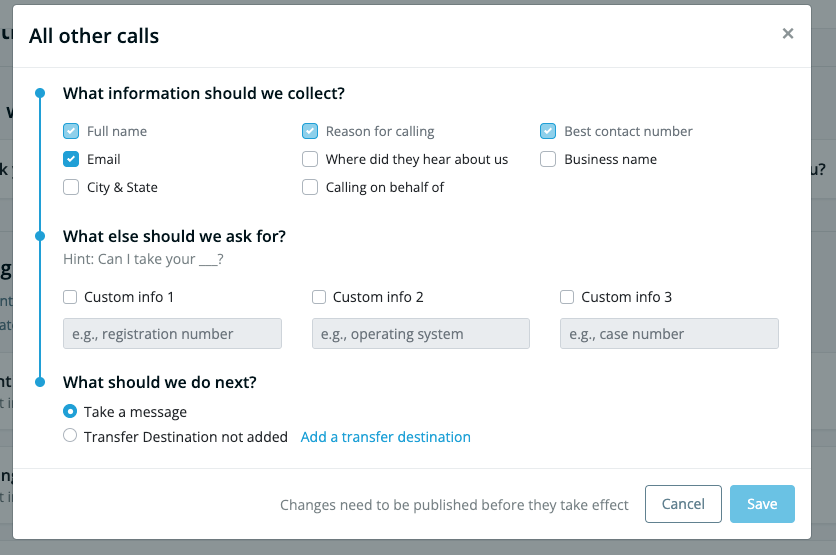Save the call handling changes
Screen dimensions: 836x555
click(x=762, y=504)
